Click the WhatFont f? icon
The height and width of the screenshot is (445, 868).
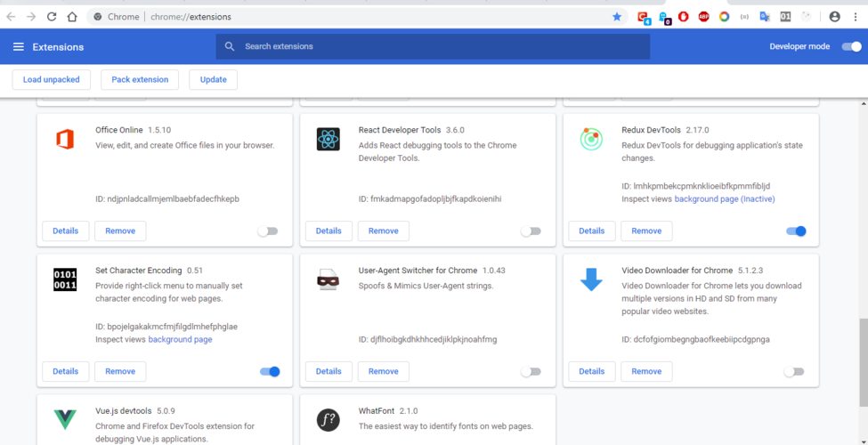point(329,420)
